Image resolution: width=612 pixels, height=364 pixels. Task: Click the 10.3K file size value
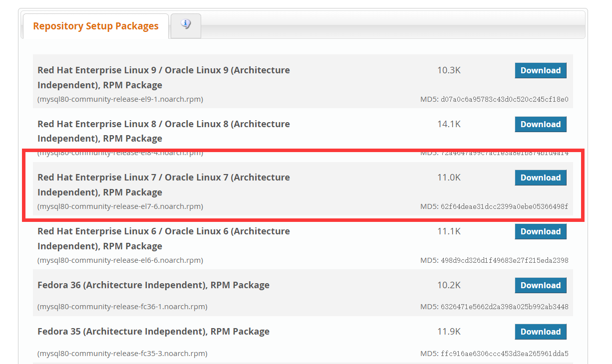[449, 70]
